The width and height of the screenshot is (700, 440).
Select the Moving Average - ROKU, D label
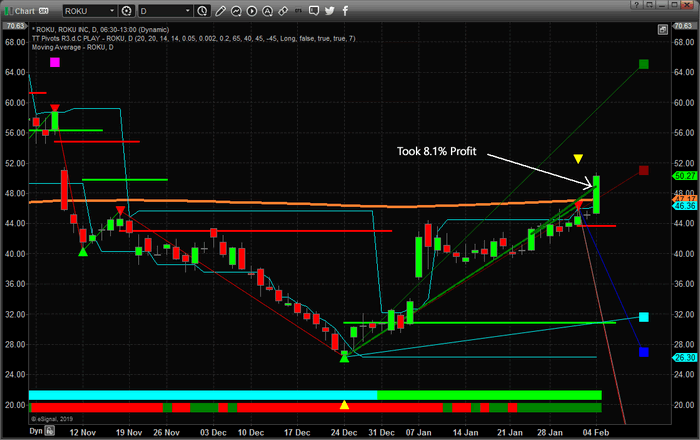(x=72, y=47)
